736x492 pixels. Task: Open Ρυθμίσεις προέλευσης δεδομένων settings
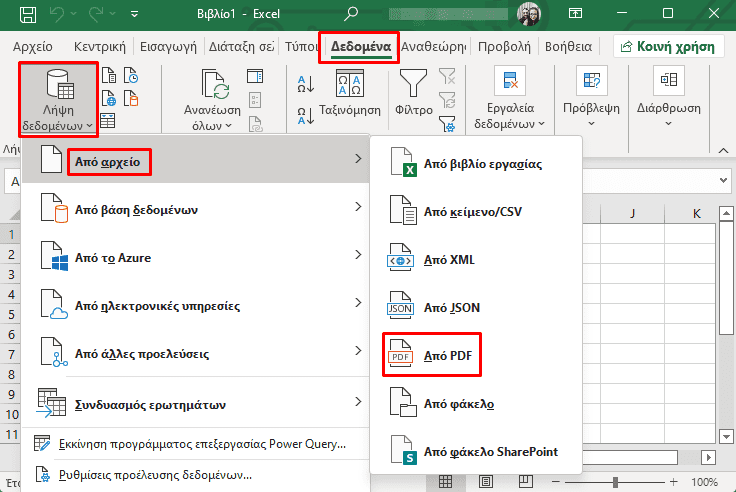pyautogui.click(x=196, y=475)
